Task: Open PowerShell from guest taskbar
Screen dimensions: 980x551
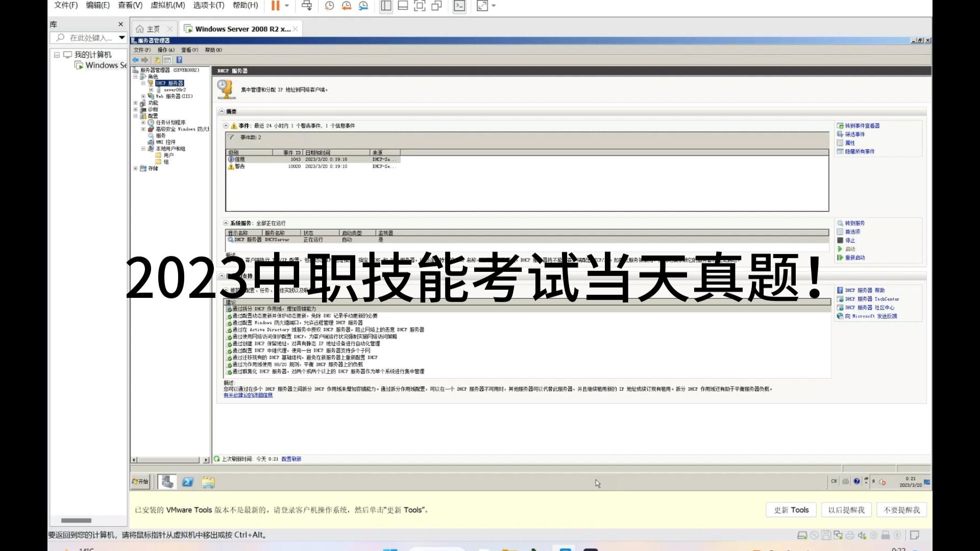Action: point(188,482)
